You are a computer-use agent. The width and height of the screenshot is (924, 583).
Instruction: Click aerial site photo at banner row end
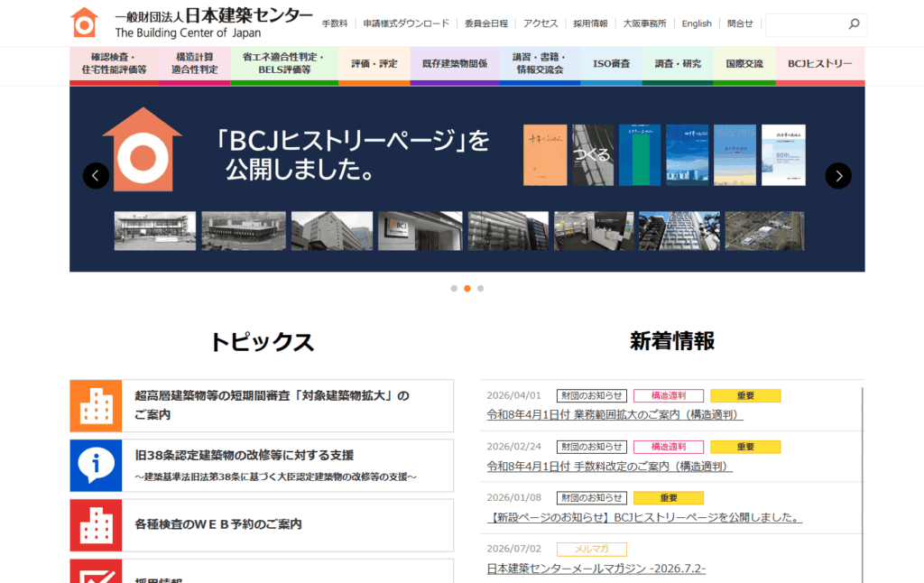765,231
